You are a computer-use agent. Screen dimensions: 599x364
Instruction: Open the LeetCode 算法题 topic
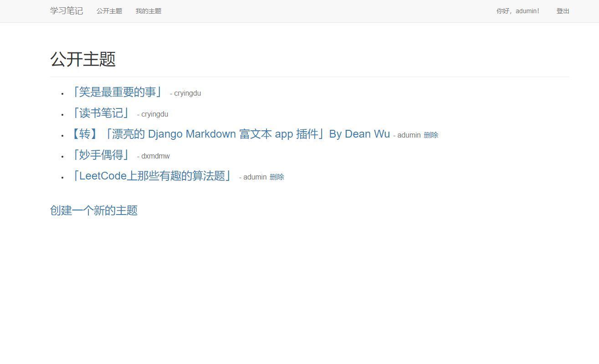152,176
